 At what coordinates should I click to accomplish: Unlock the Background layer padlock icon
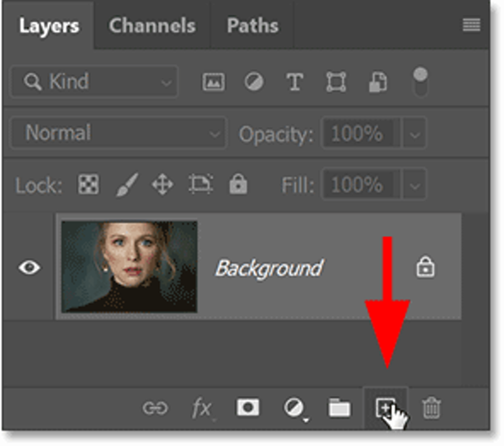[x=425, y=266]
